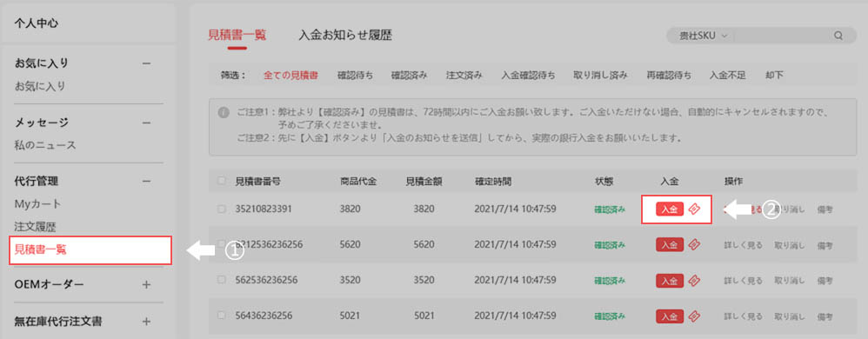Filter by 入金不足

point(728,76)
